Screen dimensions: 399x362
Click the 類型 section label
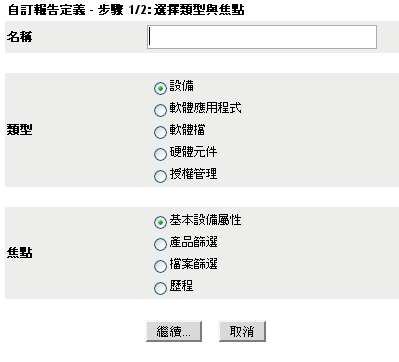(x=19, y=129)
